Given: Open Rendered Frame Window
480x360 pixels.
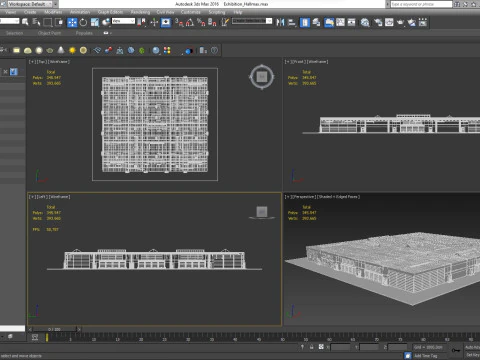Looking at the screenshot, I should (x=389, y=22).
